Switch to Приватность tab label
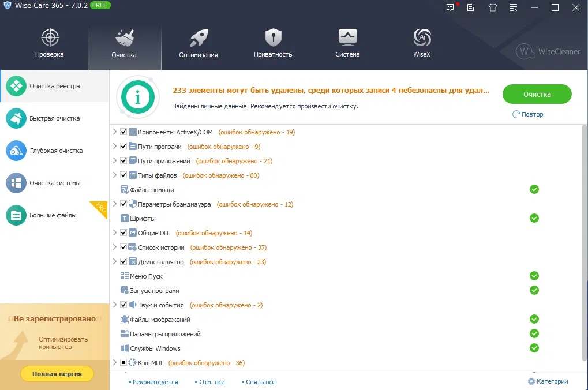This screenshot has width=588, height=390. click(x=273, y=54)
